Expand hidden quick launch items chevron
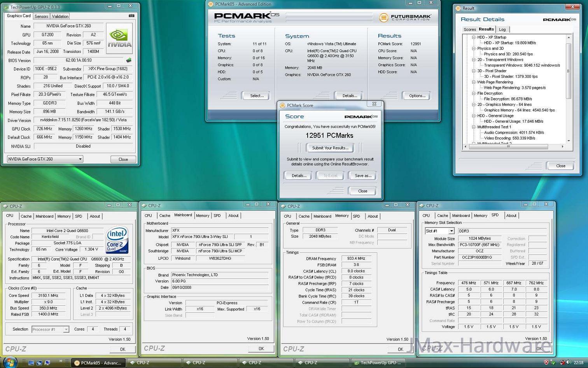 pos(61,362)
